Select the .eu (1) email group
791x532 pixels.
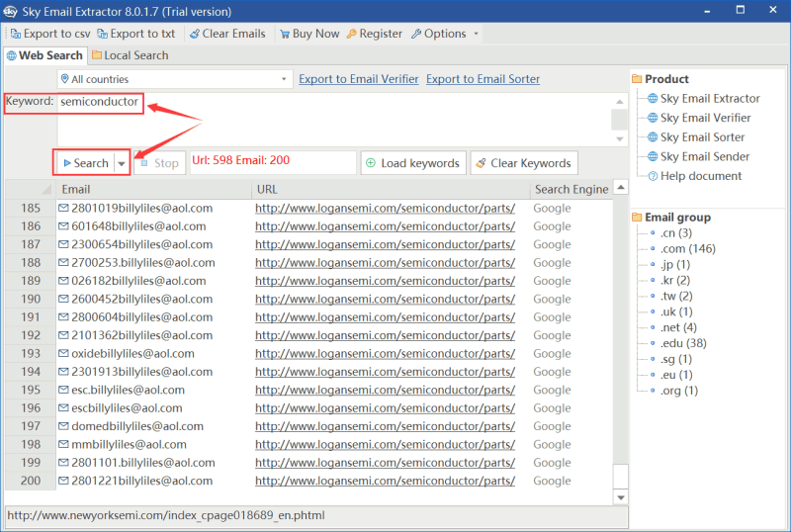tap(676, 375)
